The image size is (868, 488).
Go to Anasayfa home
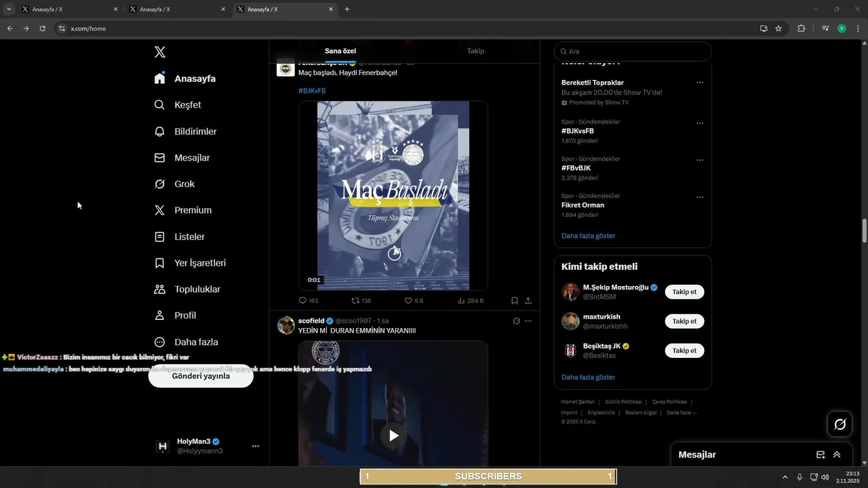tap(185, 79)
